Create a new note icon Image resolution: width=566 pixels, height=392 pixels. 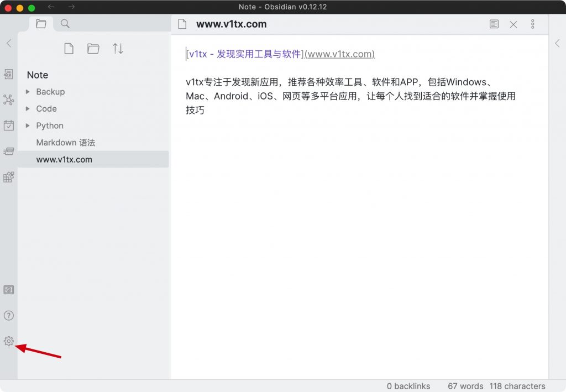[x=69, y=48]
